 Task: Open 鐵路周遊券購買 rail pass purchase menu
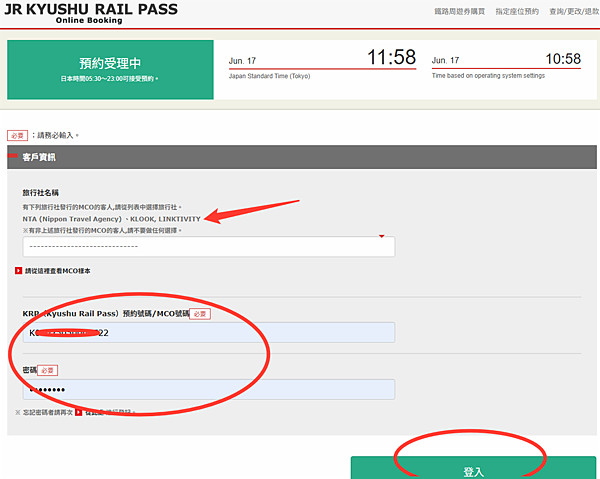click(x=460, y=11)
